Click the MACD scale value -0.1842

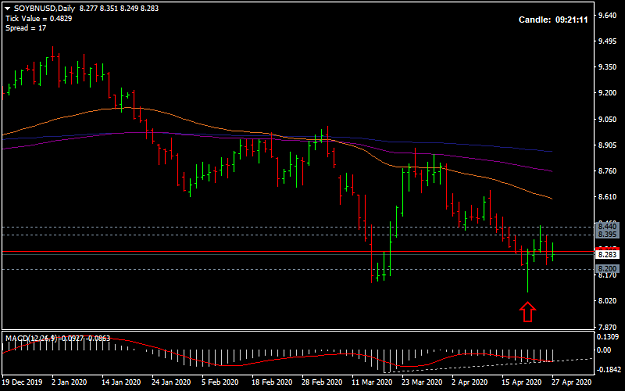(x=609, y=370)
